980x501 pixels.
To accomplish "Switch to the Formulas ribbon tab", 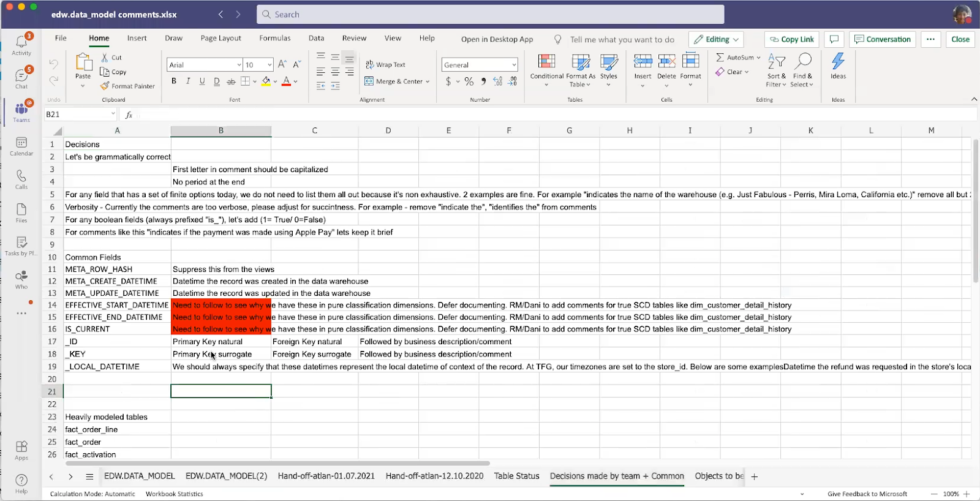I will [x=274, y=38].
